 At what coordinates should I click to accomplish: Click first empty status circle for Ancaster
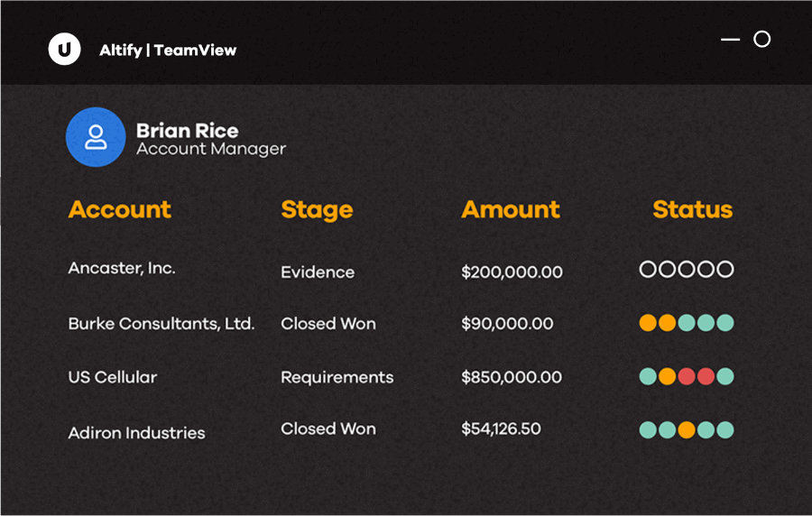coord(648,269)
